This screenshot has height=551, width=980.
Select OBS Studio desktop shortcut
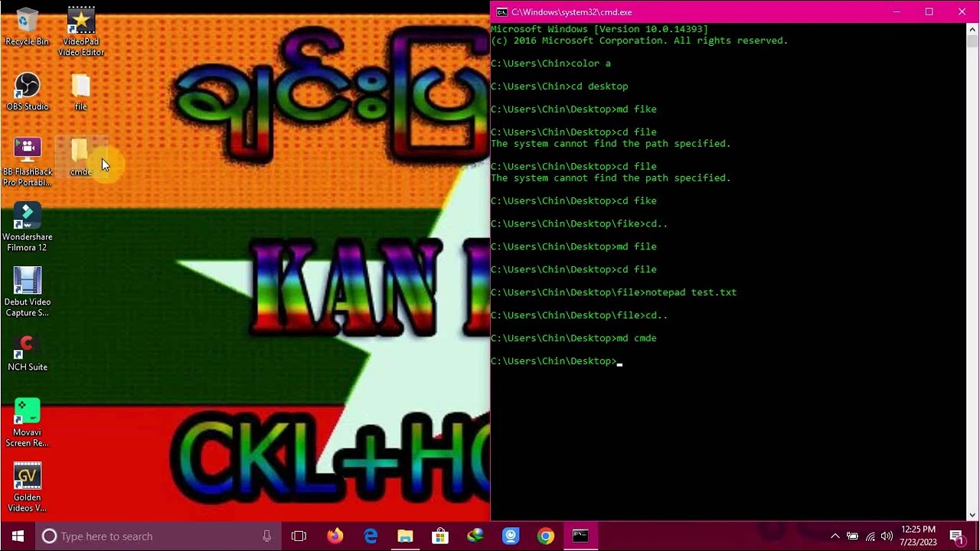pos(28,92)
